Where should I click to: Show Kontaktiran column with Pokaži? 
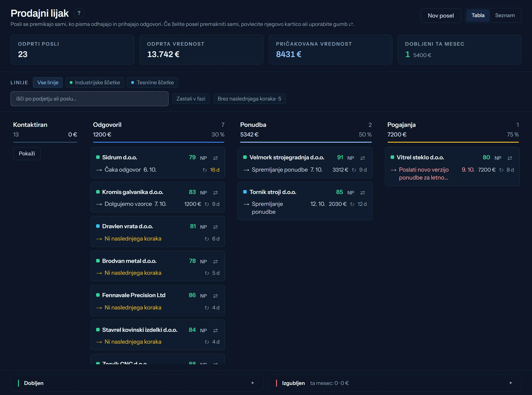tap(27, 154)
